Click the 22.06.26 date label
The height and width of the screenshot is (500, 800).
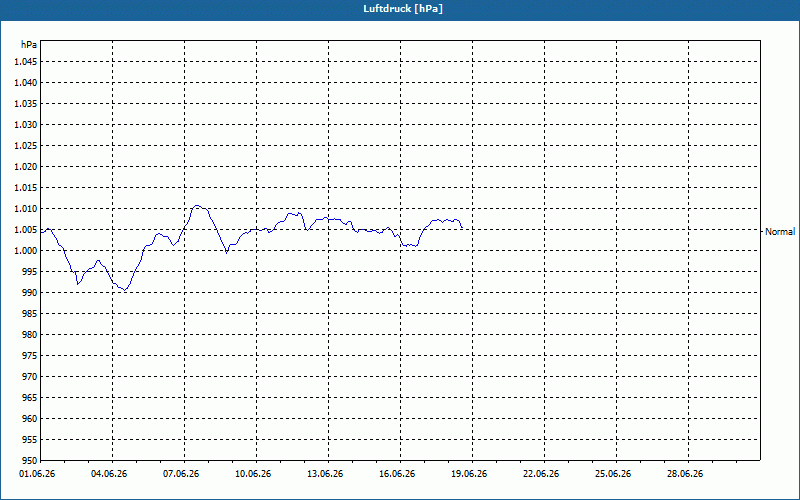click(x=541, y=474)
